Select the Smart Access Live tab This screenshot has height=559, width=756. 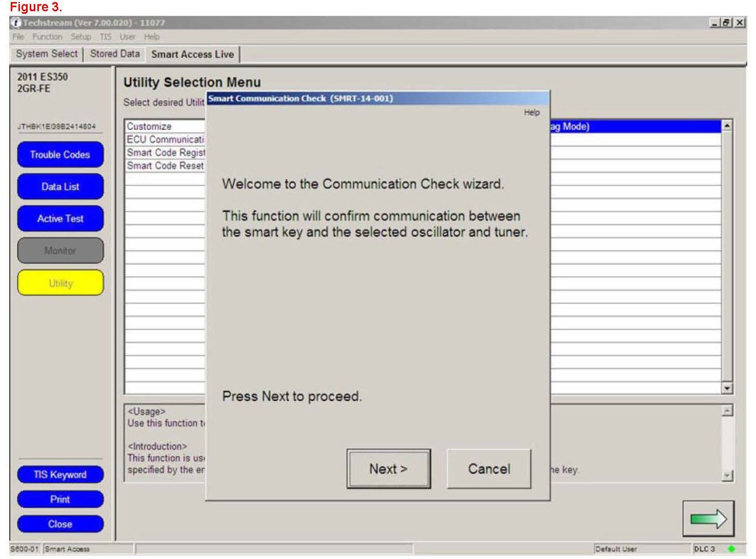pos(192,55)
